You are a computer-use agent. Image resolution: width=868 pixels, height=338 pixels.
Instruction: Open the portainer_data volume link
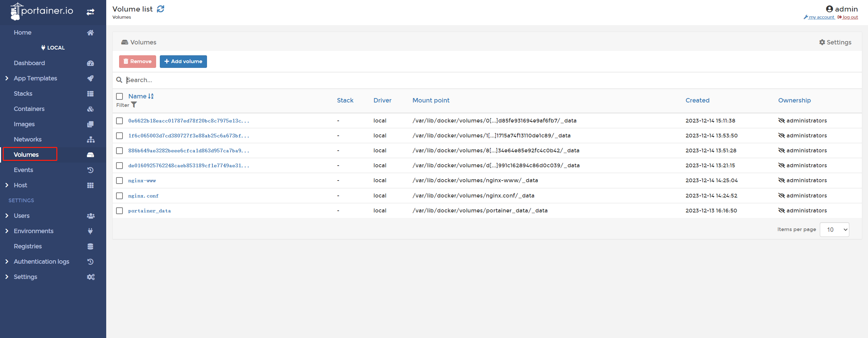tap(149, 211)
